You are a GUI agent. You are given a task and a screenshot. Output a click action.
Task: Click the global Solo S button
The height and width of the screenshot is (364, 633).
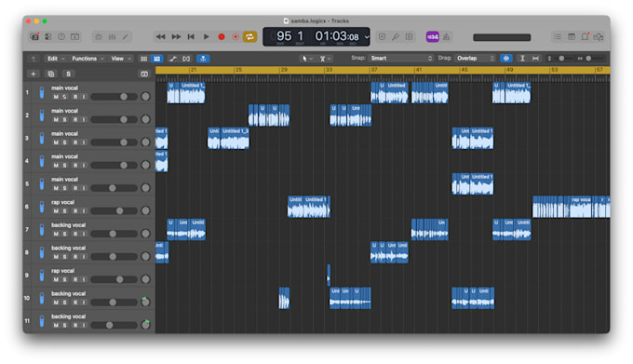pos(68,74)
